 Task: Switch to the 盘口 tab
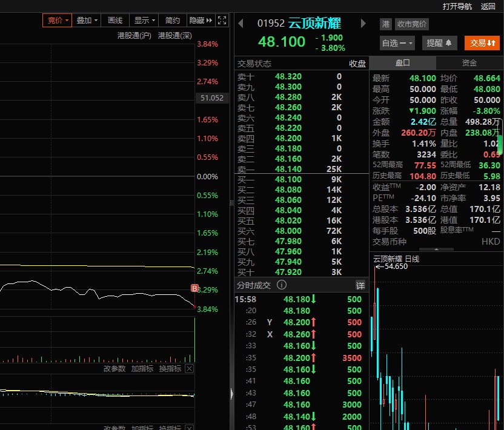tap(402, 62)
